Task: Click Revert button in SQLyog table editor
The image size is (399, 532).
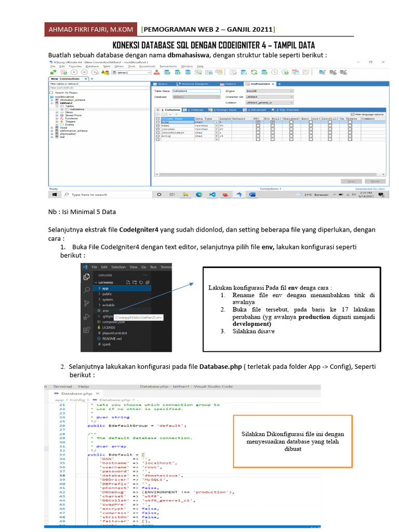Action: tap(375, 181)
